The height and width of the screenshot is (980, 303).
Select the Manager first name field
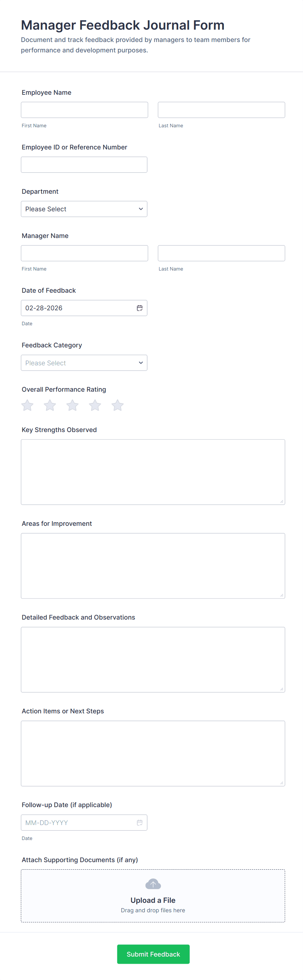click(84, 253)
